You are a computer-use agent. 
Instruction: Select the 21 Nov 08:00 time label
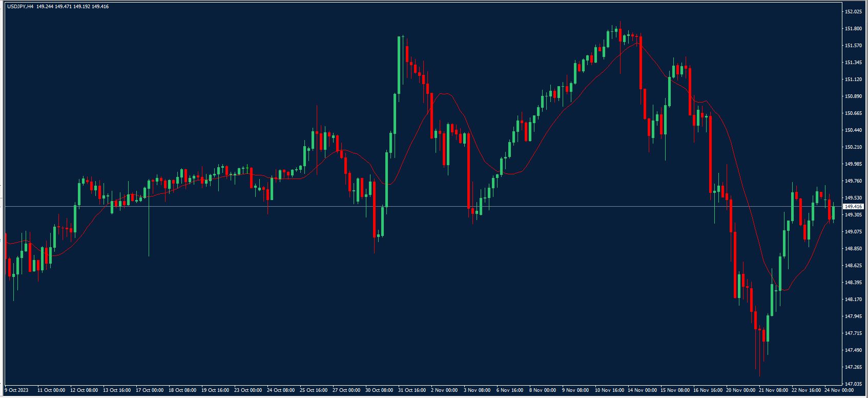[x=773, y=390]
